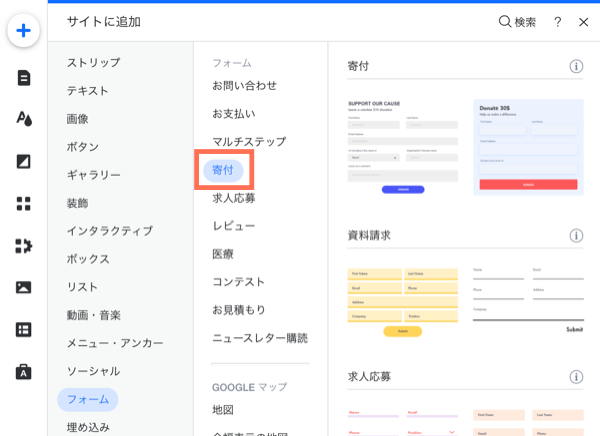
Task: Click the magnifier search icon
Action: (505, 21)
